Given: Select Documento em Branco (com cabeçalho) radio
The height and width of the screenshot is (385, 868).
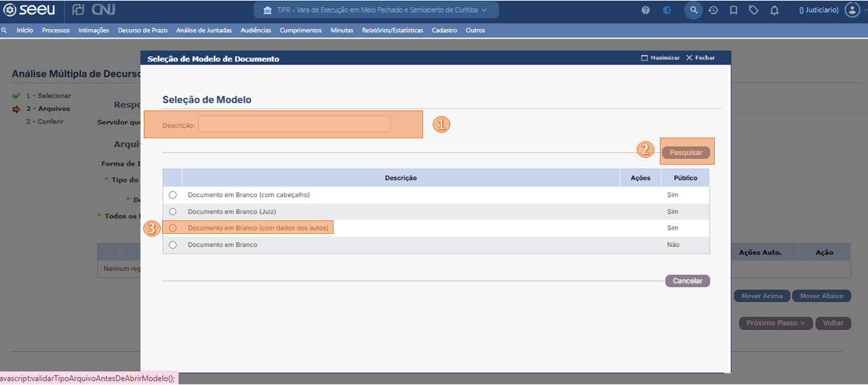Looking at the screenshot, I should coord(173,195).
